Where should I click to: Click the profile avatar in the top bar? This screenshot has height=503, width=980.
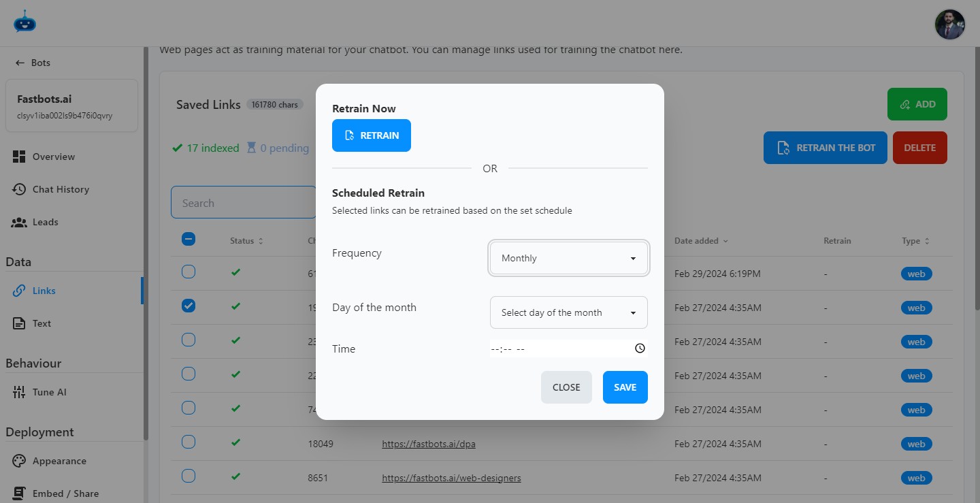(949, 24)
